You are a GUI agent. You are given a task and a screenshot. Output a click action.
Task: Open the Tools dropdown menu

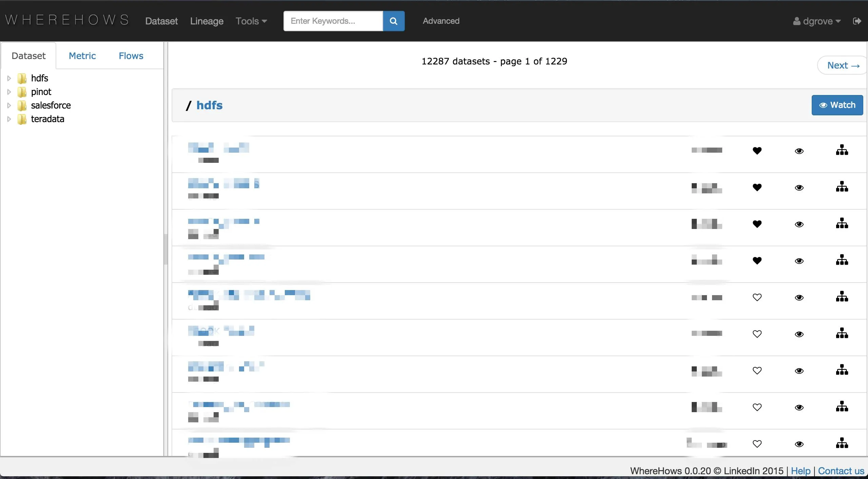click(x=251, y=21)
